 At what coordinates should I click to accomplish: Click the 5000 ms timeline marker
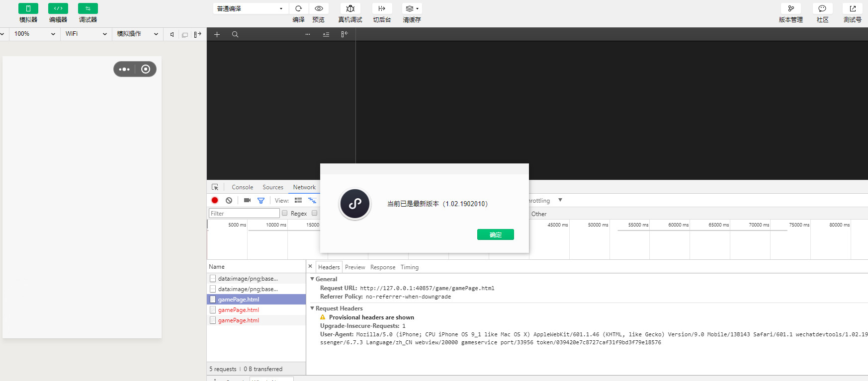(237, 225)
